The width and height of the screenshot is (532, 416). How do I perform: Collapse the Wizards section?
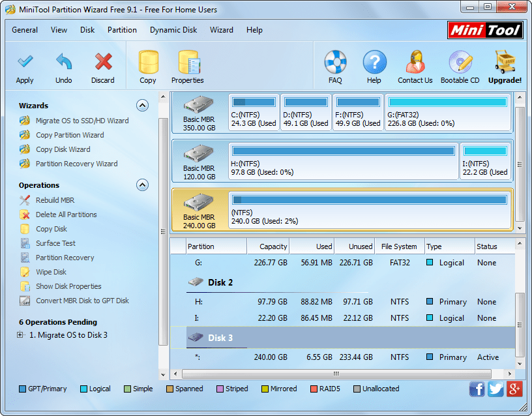point(142,105)
